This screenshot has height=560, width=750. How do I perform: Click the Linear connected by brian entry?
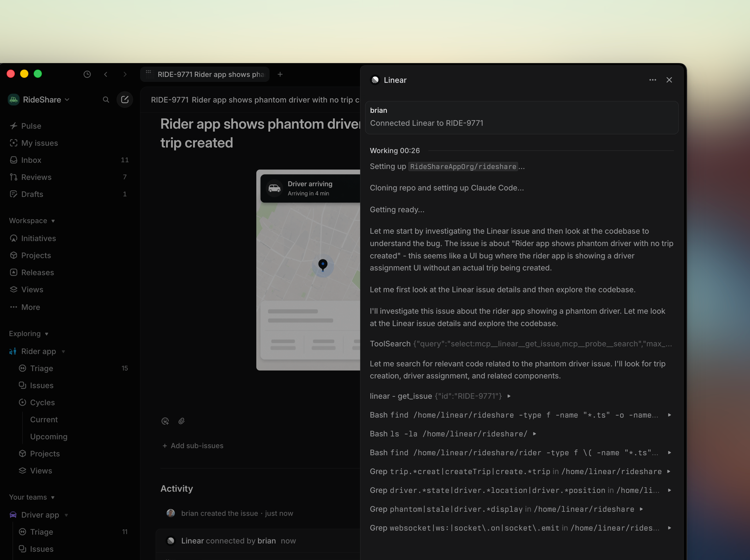[238, 541]
